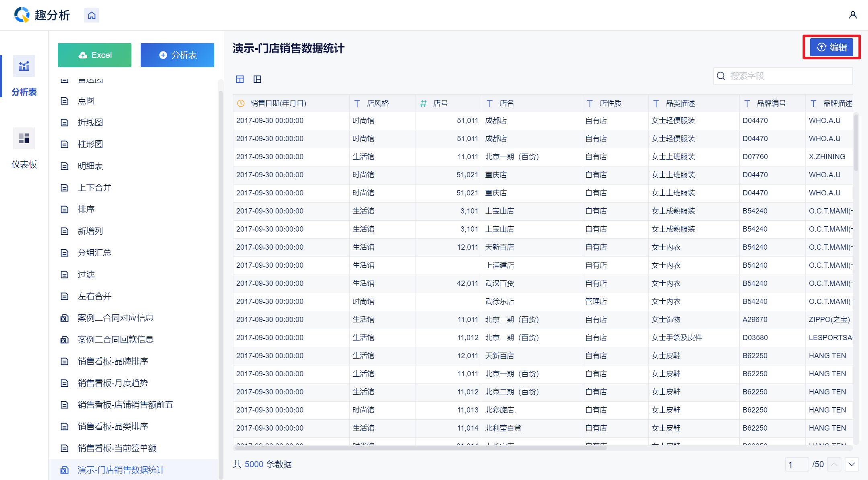Click the T type icon on 店风格 column

click(357, 103)
